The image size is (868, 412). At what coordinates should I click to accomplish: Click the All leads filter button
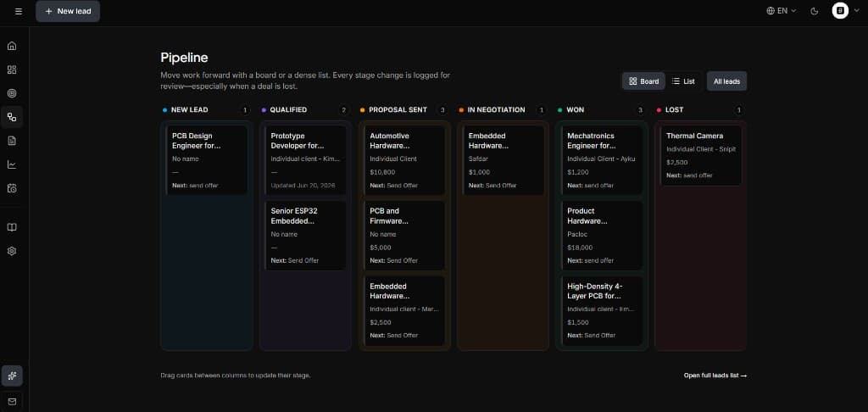point(726,81)
